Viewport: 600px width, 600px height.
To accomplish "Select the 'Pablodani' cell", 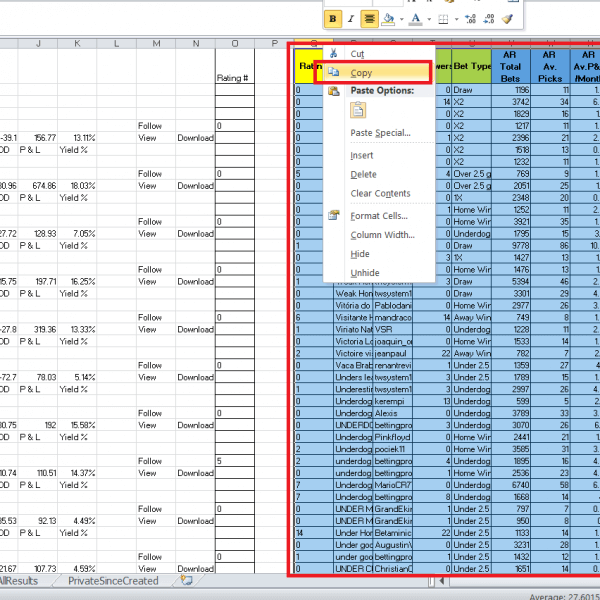I will pyautogui.click(x=393, y=306).
